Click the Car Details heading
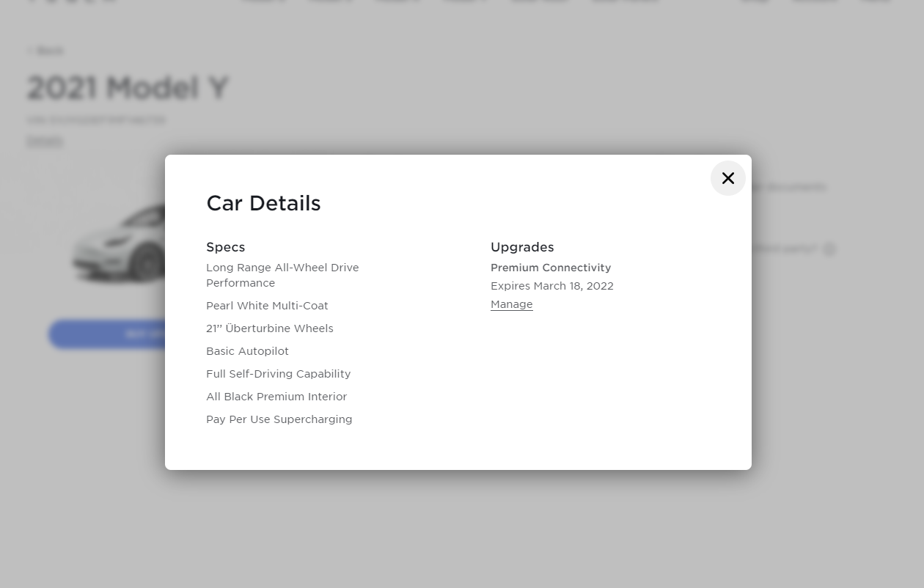This screenshot has height=588, width=924. click(263, 203)
